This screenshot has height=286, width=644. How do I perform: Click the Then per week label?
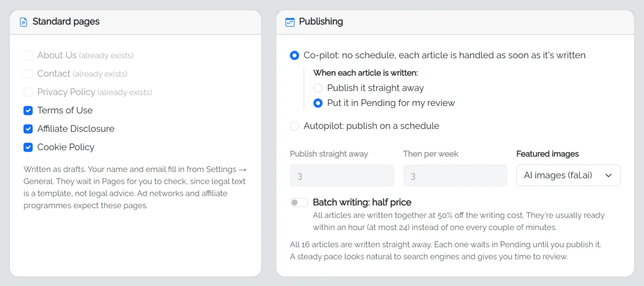(430, 154)
